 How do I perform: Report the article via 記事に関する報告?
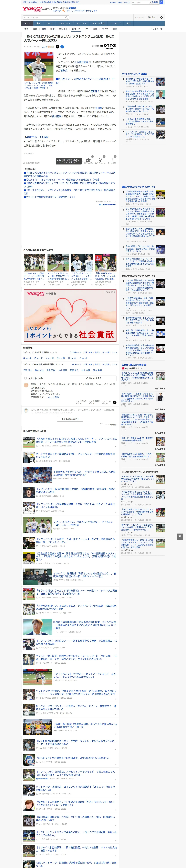pos(32,163)
